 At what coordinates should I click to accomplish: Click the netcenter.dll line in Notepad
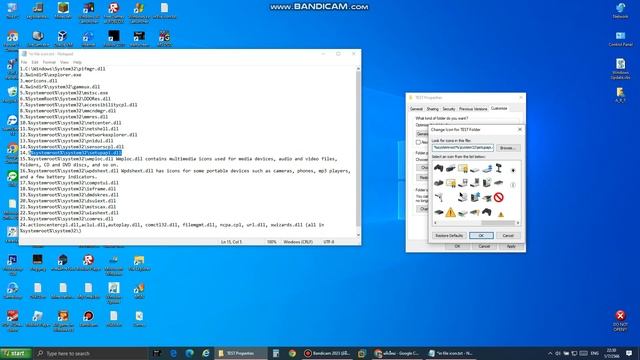71,122
